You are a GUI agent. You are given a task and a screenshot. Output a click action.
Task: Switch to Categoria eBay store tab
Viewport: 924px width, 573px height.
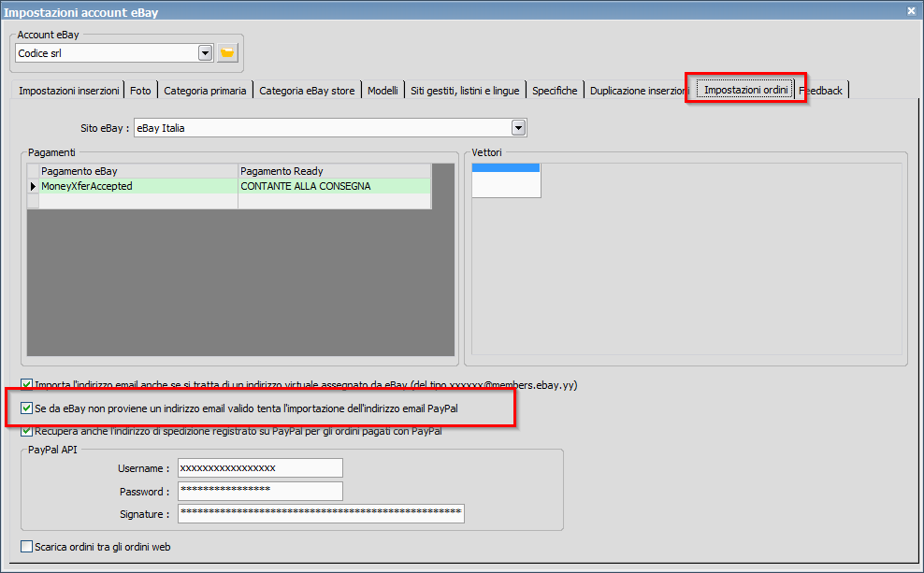coord(307,91)
